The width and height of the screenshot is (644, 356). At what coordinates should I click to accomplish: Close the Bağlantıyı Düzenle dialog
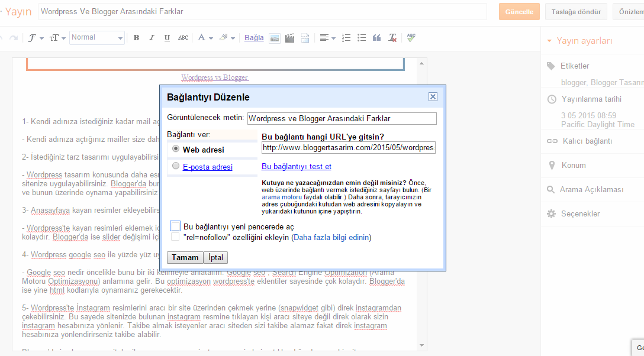pos(433,97)
